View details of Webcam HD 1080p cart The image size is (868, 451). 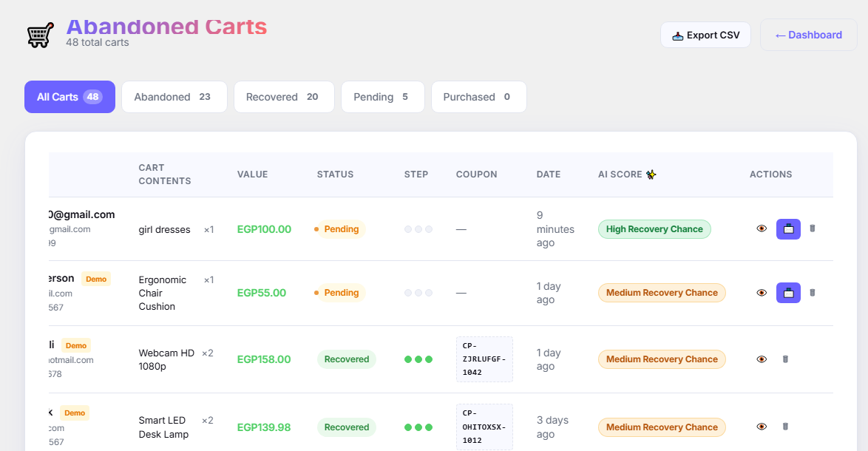tap(762, 359)
